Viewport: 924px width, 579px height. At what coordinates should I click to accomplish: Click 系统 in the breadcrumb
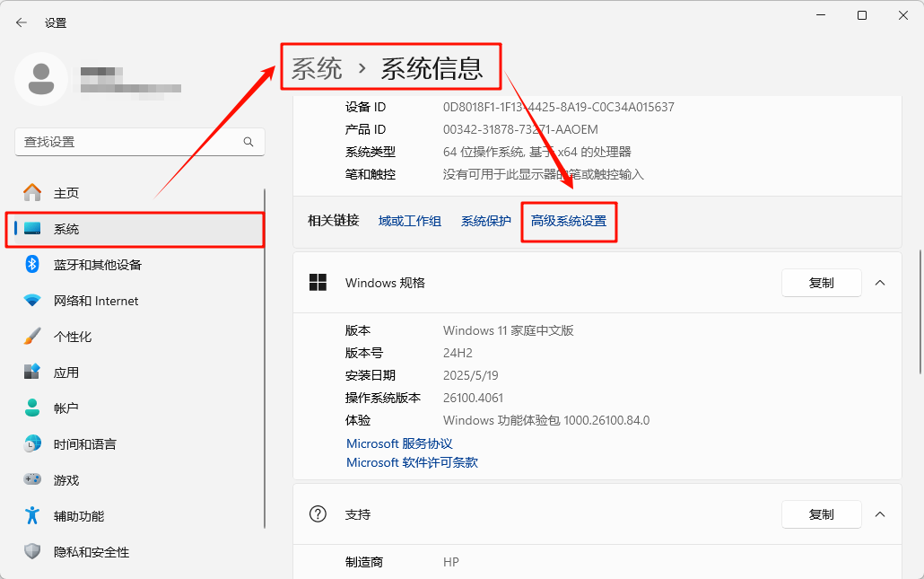pyautogui.click(x=317, y=68)
